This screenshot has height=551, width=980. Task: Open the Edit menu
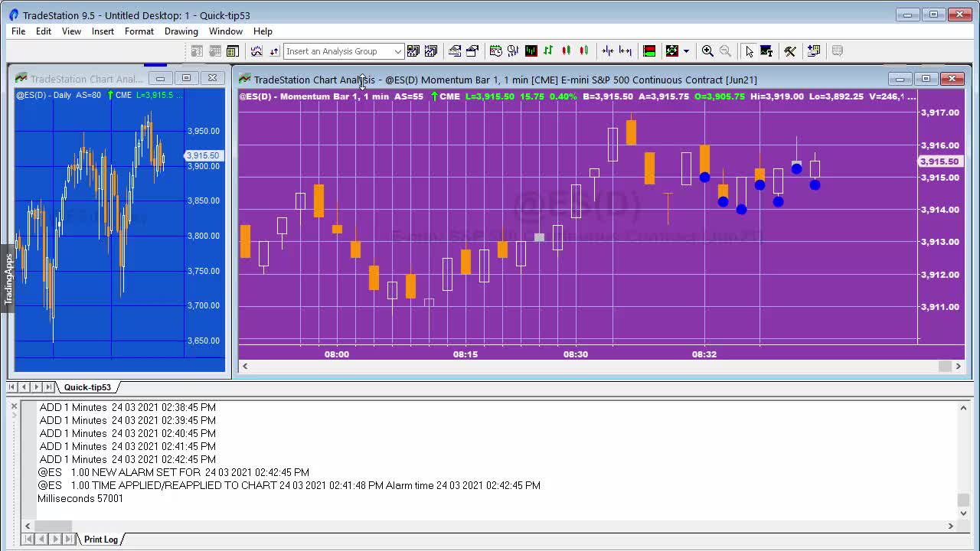coord(44,31)
